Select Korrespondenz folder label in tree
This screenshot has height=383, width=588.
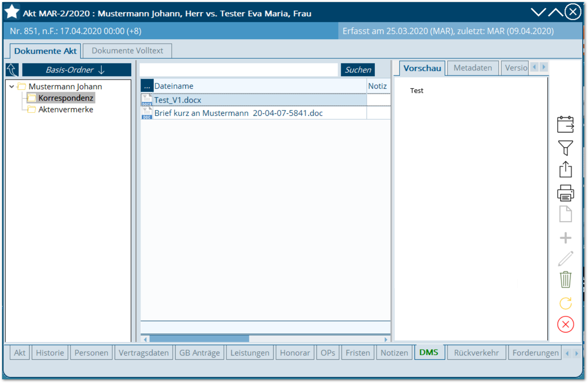pyautogui.click(x=66, y=98)
